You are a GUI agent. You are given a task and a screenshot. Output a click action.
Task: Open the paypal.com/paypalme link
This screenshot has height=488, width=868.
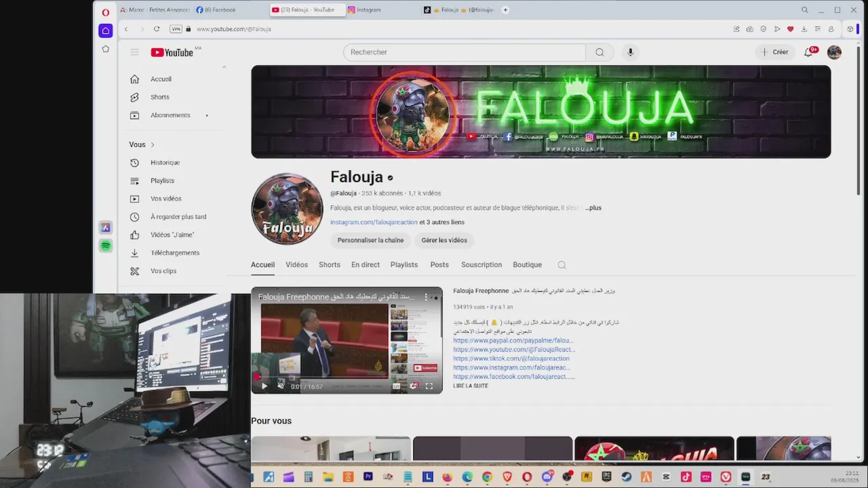click(x=513, y=341)
